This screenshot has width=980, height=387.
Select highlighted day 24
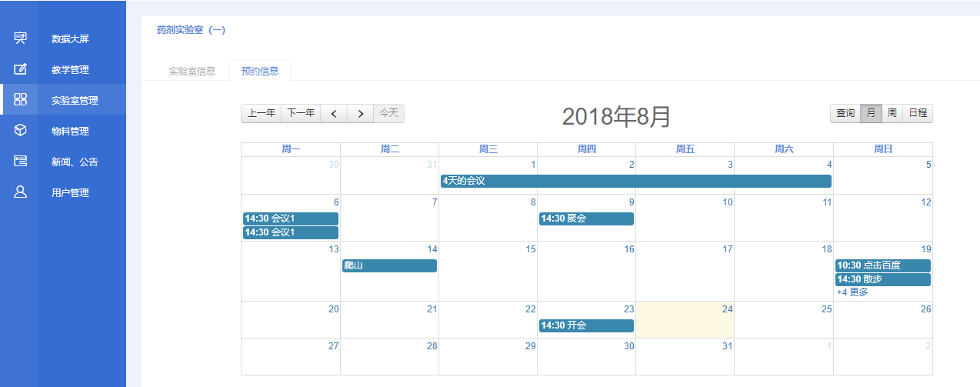[727, 309]
